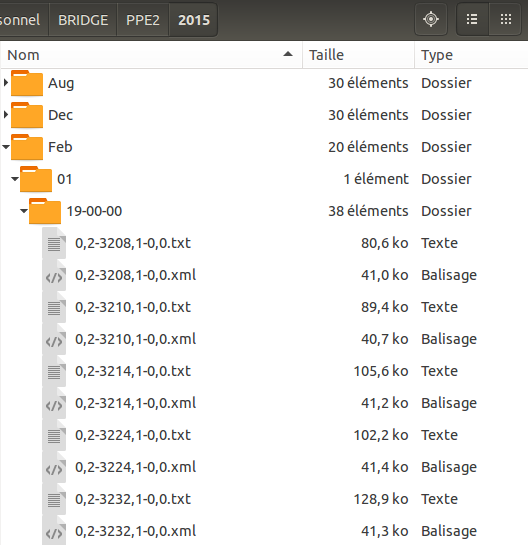Click the text file icon for 0,2-3208,1-0,0.txt
Image resolution: width=528 pixels, height=545 pixels.
coord(54,243)
